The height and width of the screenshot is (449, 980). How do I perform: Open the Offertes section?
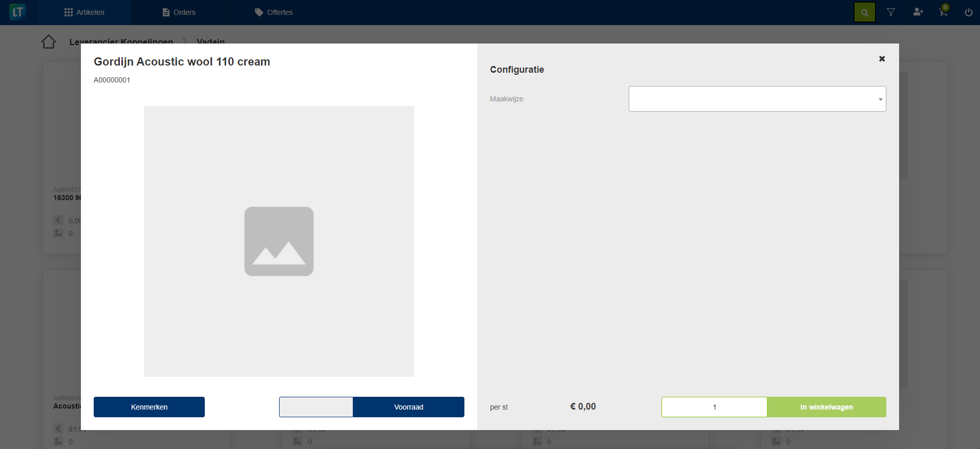(274, 12)
